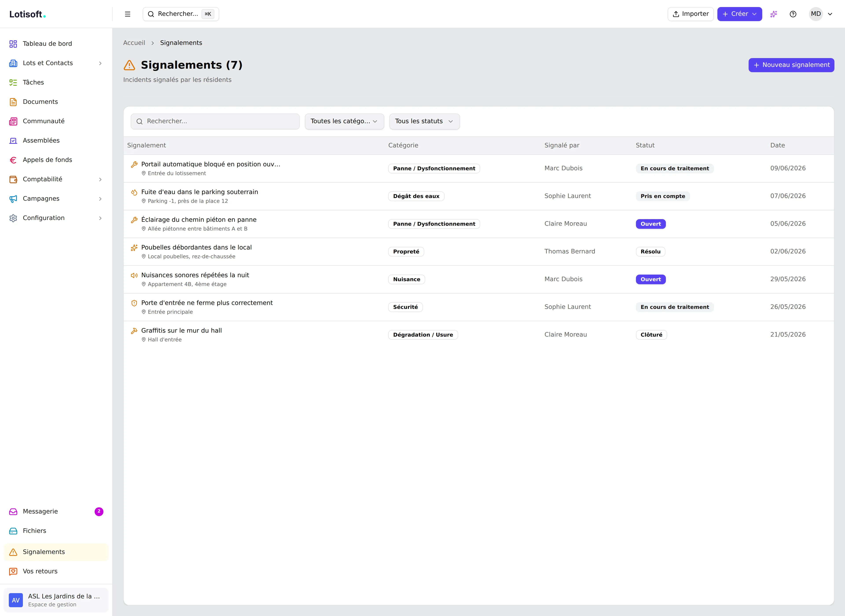The image size is (845, 616).
Task: Click the Dégradation / Usure category badge
Action: tap(423, 335)
